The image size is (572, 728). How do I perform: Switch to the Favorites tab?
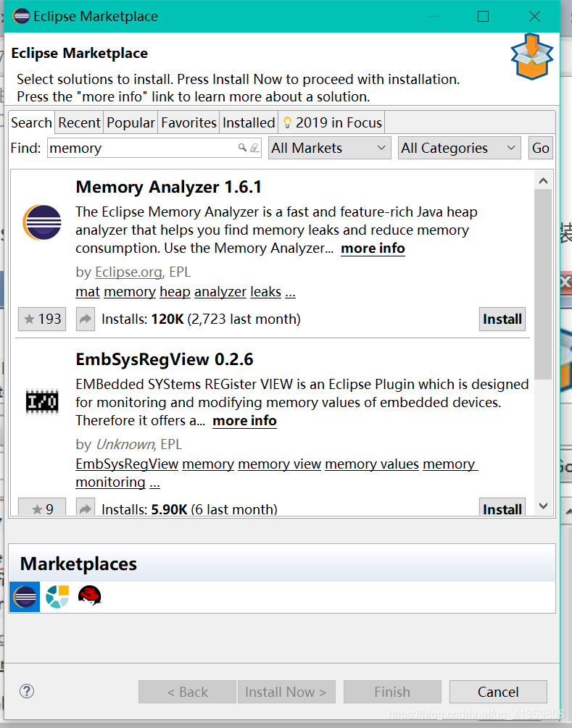pyautogui.click(x=188, y=122)
